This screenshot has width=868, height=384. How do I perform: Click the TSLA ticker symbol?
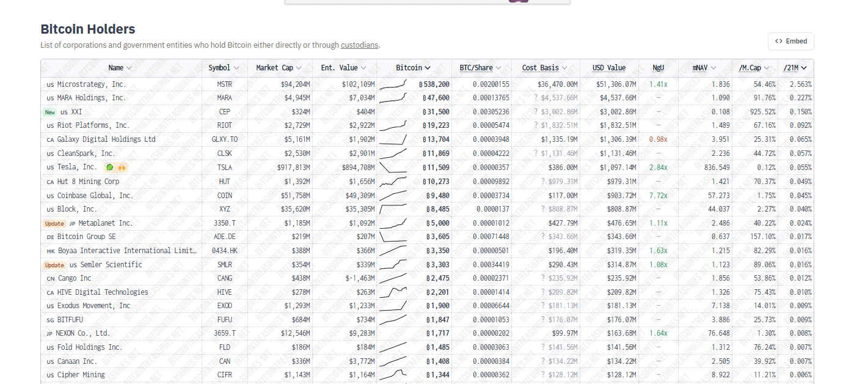pyautogui.click(x=224, y=168)
